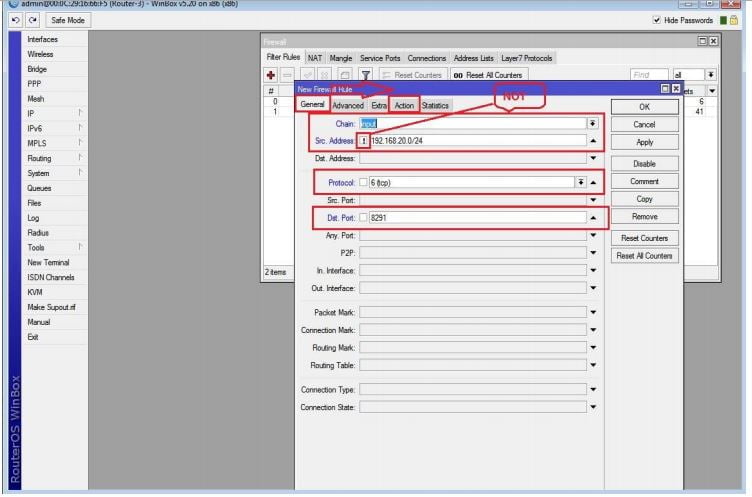752x497 pixels.
Task: Click the redo arrow icon
Action: (32, 20)
